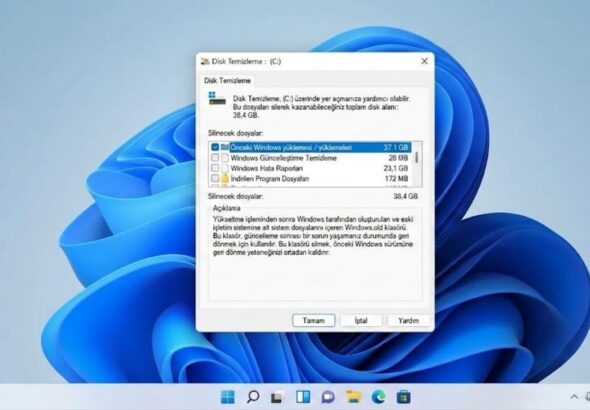Check Windows Hata Raporları checkbox

[x=215, y=168]
